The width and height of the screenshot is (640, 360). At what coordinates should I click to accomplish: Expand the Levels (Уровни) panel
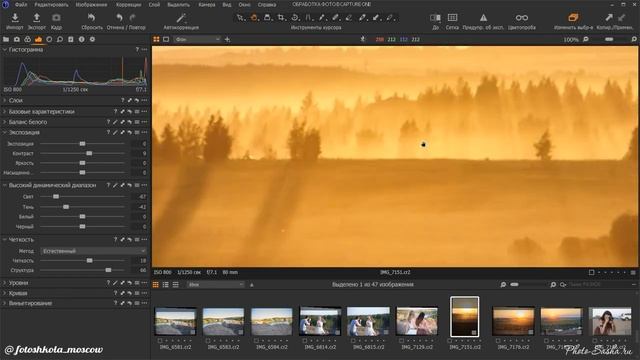4,282
